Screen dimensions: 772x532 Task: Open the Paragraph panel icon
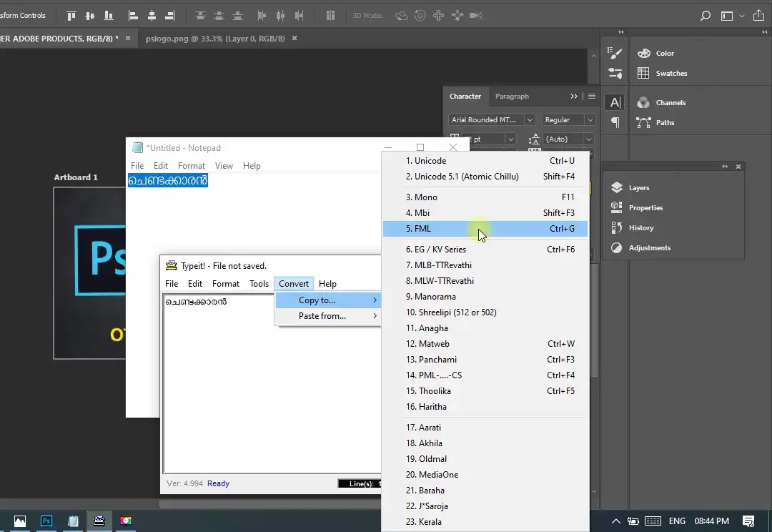pos(615,122)
